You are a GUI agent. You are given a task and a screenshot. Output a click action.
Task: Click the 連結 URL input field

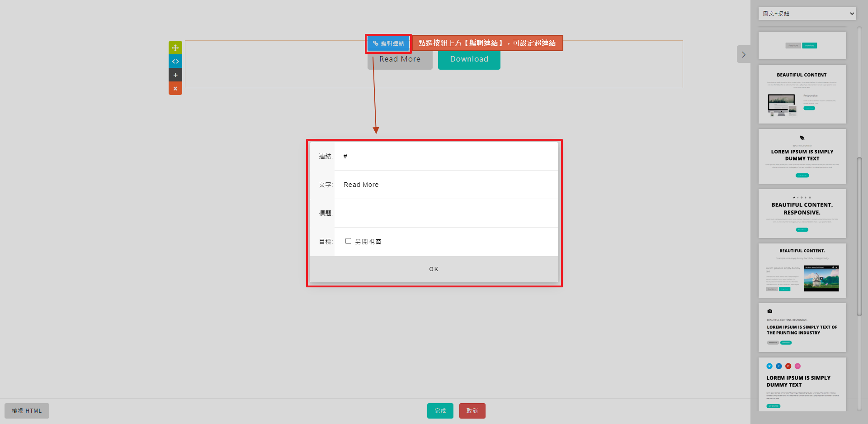446,157
